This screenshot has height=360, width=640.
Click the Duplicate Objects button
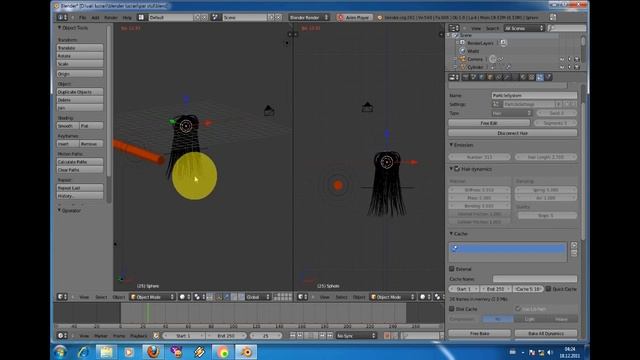coord(80,92)
